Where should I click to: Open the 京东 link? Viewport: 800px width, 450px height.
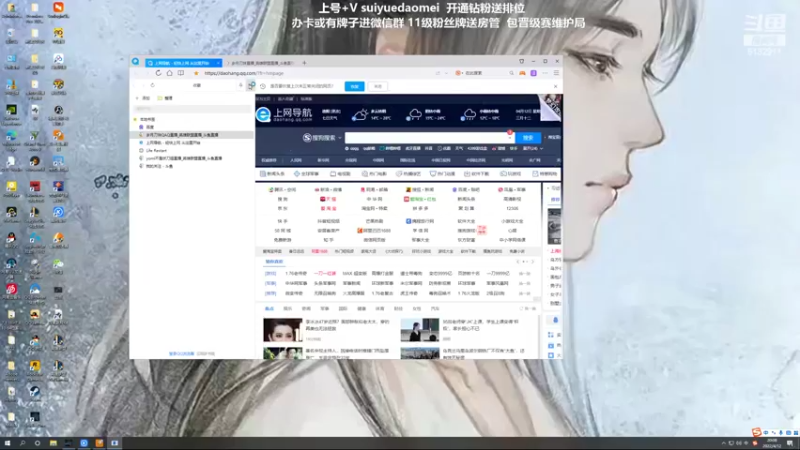(x=283, y=208)
